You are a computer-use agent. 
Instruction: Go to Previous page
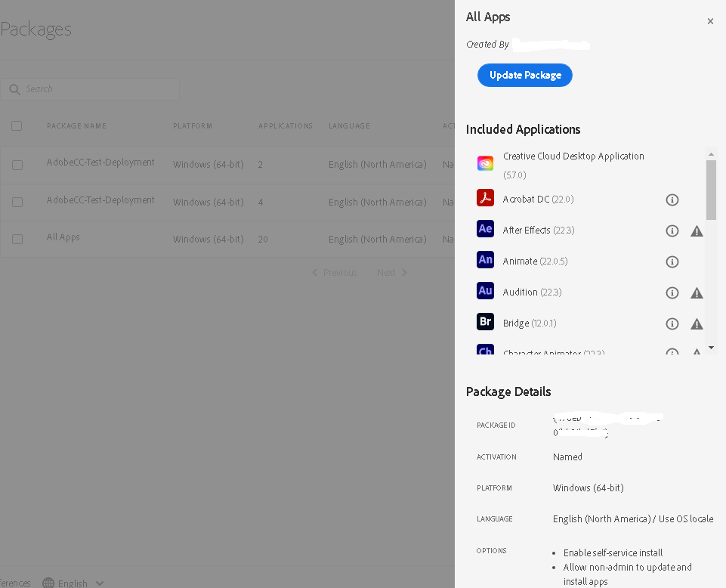[335, 272]
